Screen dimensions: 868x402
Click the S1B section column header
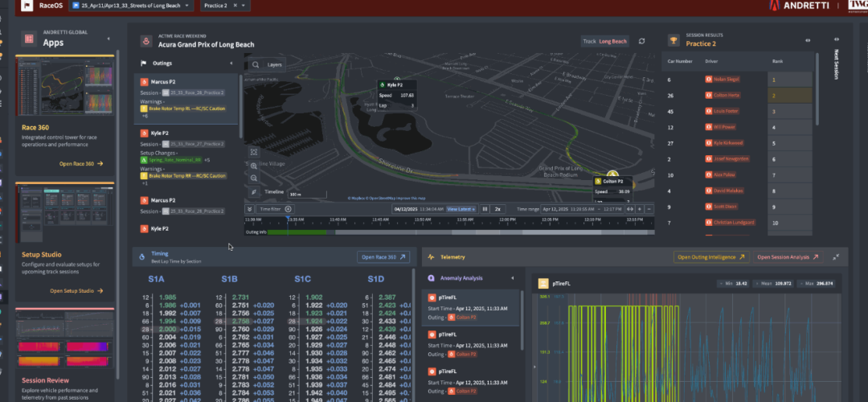(x=229, y=279)
